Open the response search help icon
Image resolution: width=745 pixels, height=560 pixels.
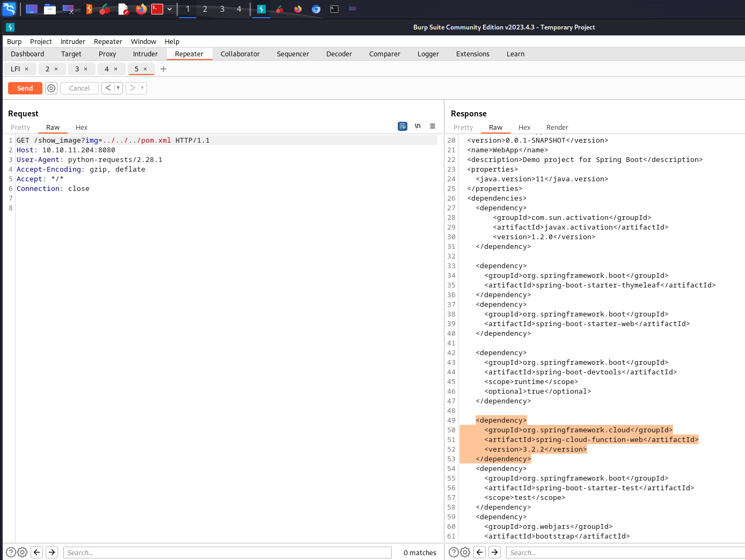click(x=454, y=552)
